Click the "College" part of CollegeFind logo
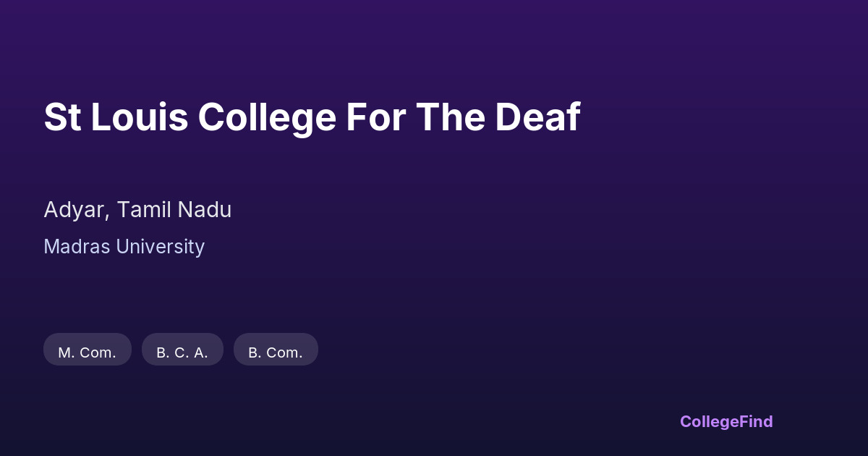868x456 pixels. click(x=708, y=421)
